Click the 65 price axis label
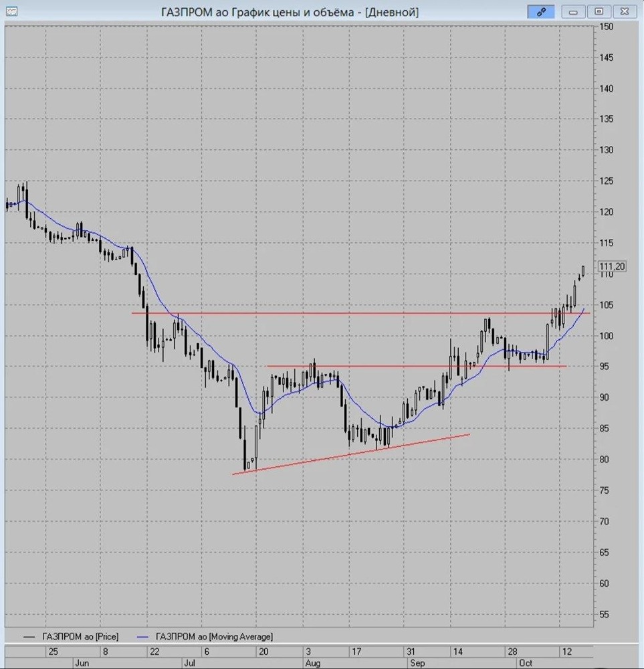Image resolution: width=644 pixels, height=669 pixels. pos(605,553)
